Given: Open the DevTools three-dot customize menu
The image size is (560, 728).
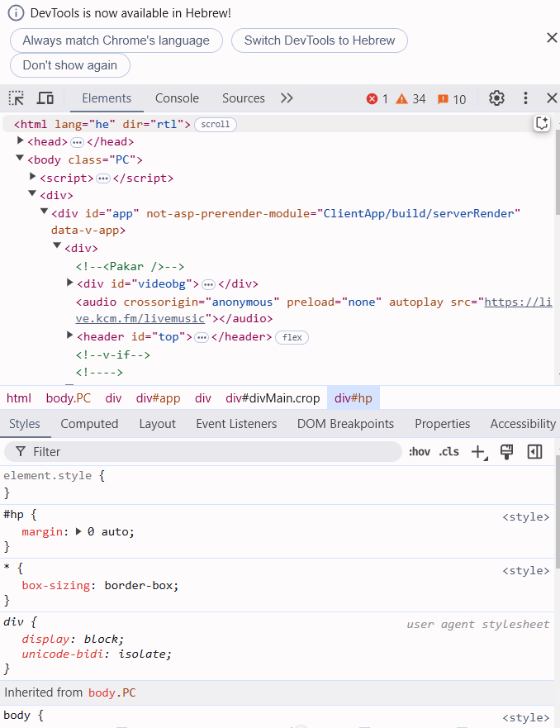Looking at the screenshot, I should click(x=525, y=98).
